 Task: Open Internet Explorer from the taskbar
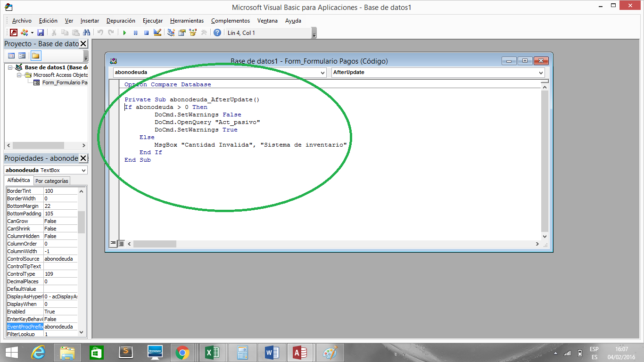pyautogui.click(x=37, y=352)
